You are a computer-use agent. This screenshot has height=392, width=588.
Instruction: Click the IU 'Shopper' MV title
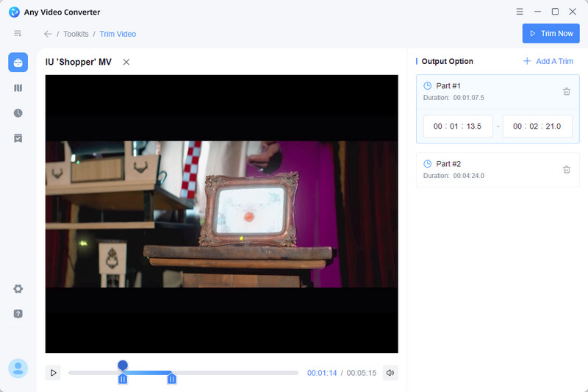click(x=79, y=62)
